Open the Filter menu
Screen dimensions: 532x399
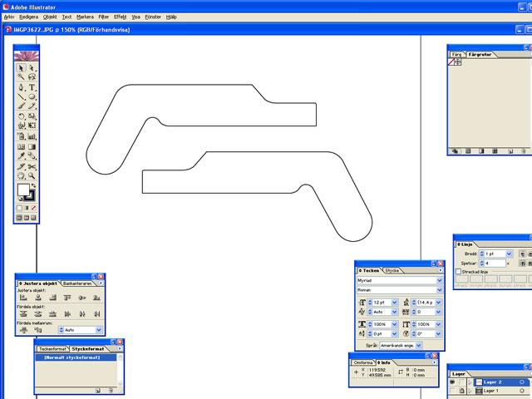(x=103, y=16)
